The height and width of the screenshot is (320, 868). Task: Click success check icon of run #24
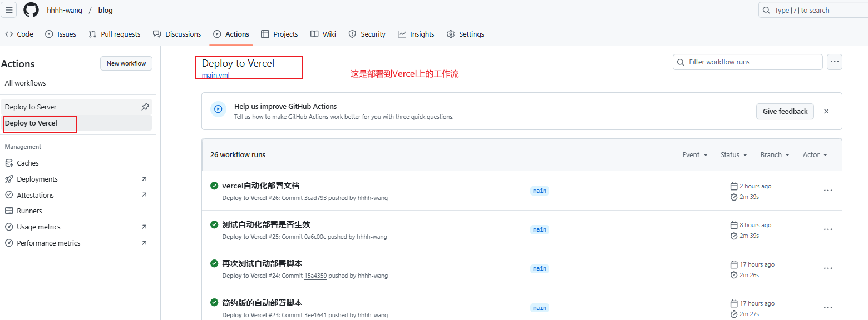click(214, 263)
